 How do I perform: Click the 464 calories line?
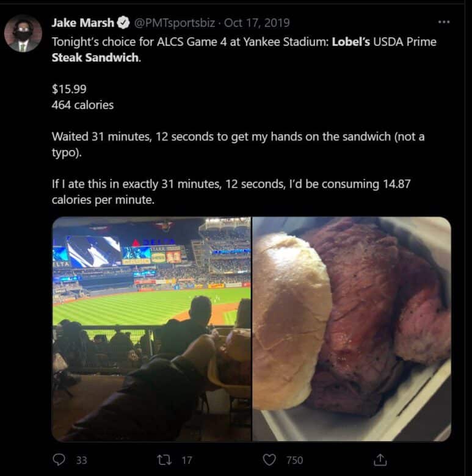point(82,105)
